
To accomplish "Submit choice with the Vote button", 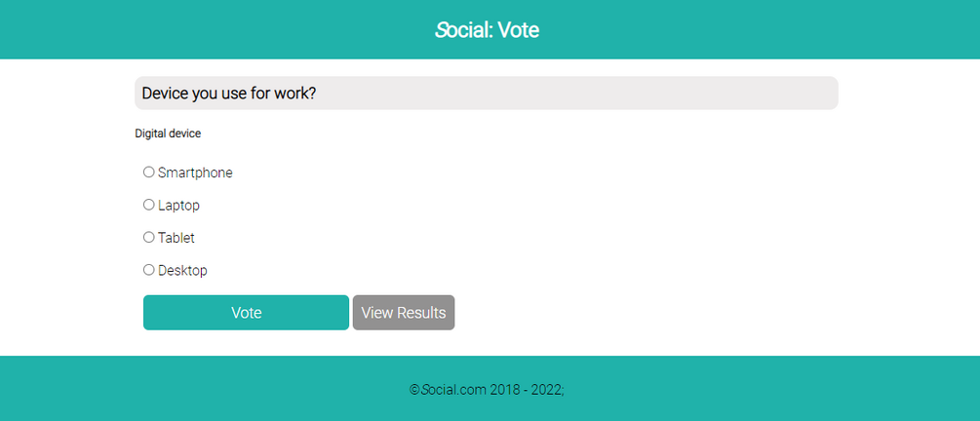I will pos(246,313).
